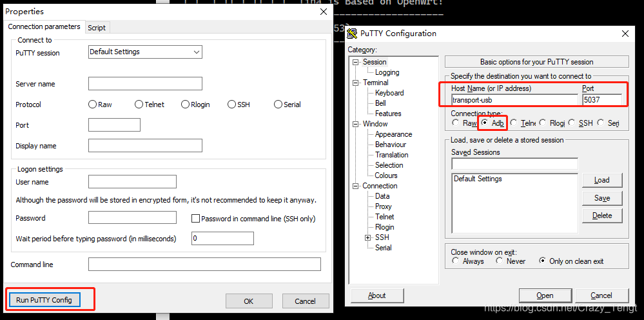Focus the User name field
The width and height of the screenshot is (644, 320).
(x=132, y=181)
